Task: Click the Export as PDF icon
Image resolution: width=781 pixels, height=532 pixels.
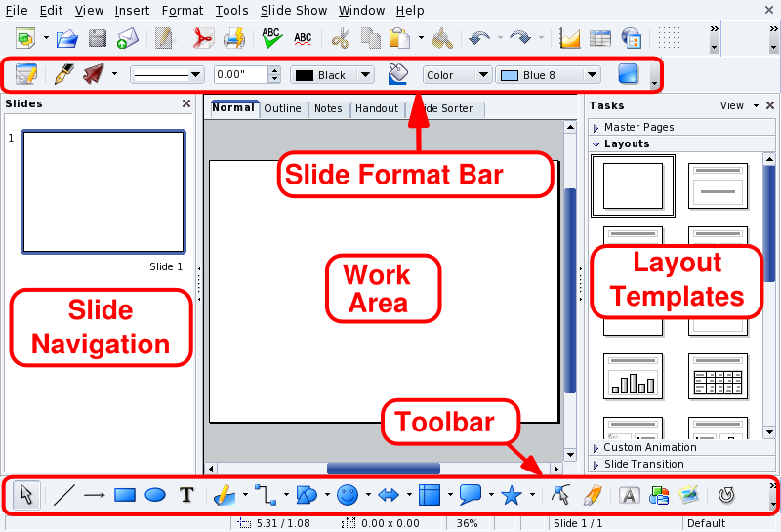Action: click(x=202, y=39)
